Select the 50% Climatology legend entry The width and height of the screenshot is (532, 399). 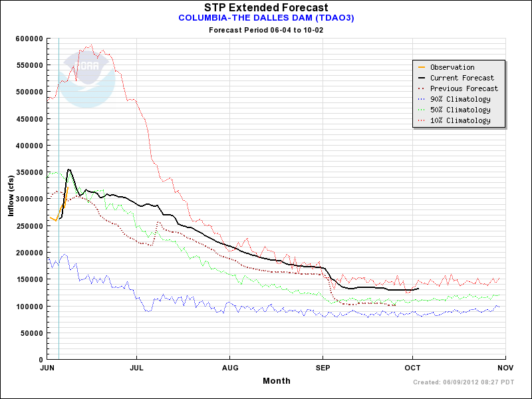460,110
